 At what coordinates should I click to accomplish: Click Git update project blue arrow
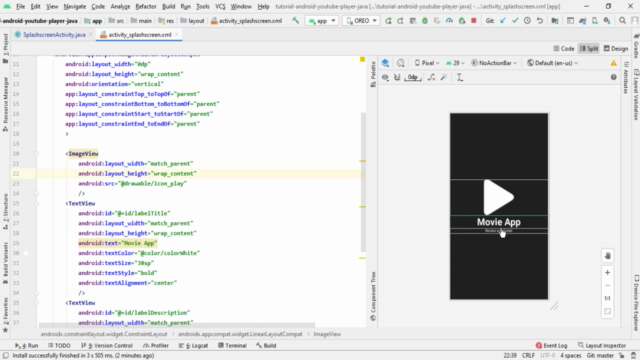(503, 20)
